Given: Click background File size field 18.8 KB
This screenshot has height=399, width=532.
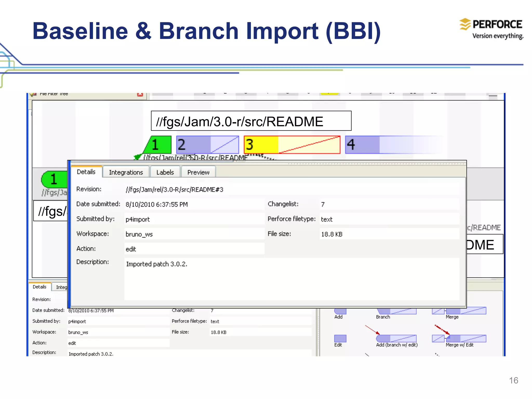Looking at the screenshot, I should point(261,332).
